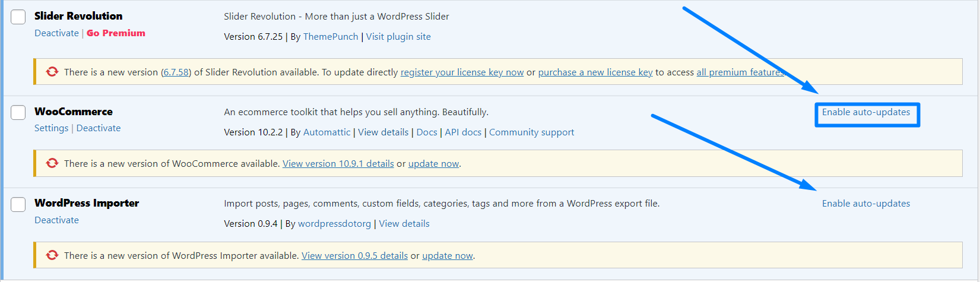Click register your license key now

(x=462, y=72)
